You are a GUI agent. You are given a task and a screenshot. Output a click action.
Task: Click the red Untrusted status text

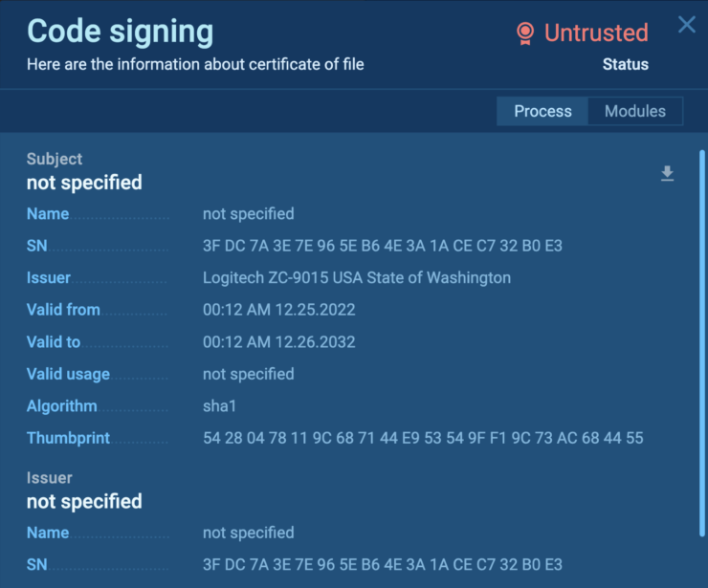pos(596,33)
